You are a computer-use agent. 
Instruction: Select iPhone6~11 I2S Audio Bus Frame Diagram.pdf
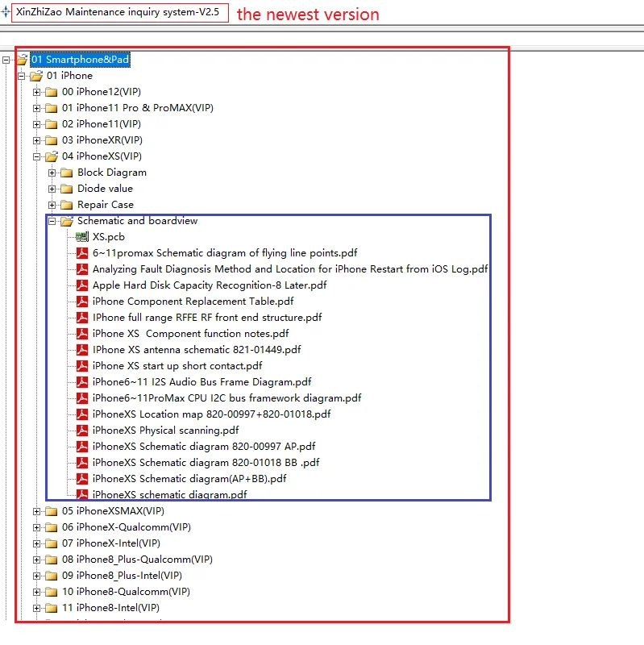tap(202, 381)
